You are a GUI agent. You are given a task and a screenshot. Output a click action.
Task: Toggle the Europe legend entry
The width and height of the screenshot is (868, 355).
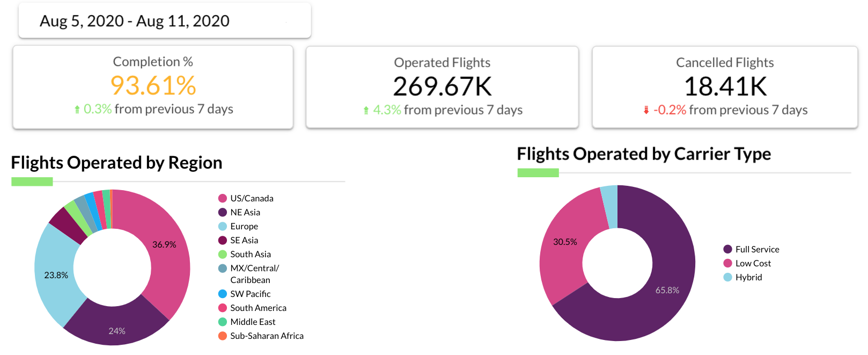(238, 226)
